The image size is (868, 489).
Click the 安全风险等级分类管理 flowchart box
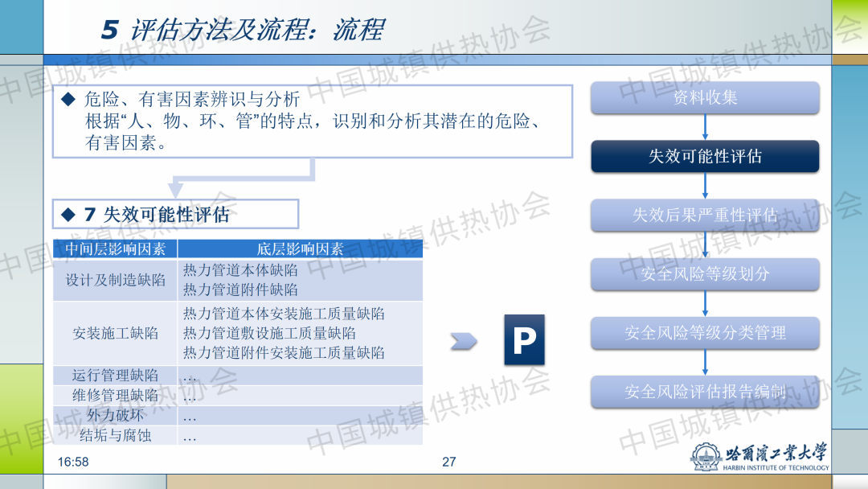click(705, 333)
